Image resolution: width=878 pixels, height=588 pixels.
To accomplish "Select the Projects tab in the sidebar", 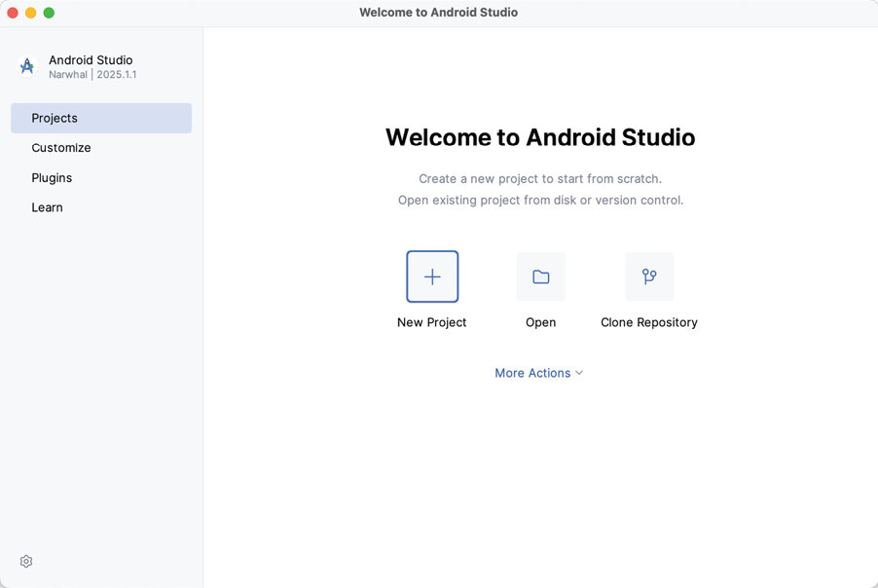I will tap(101, 118).
